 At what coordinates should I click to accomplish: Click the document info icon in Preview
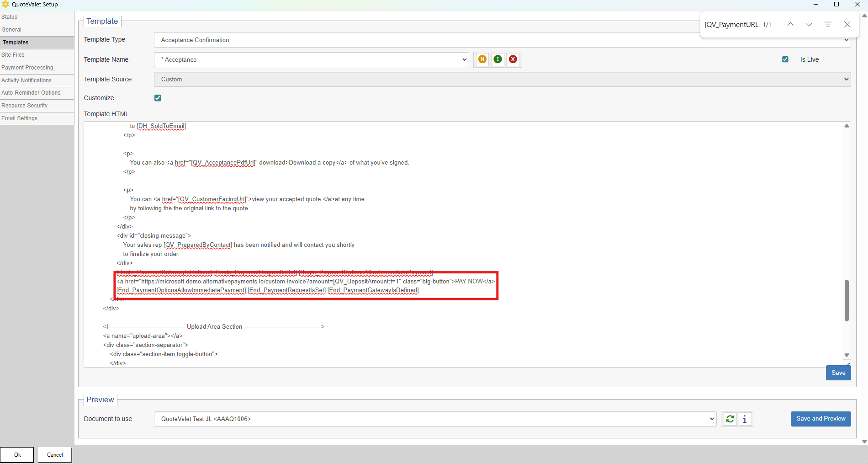tap(745, 419)
